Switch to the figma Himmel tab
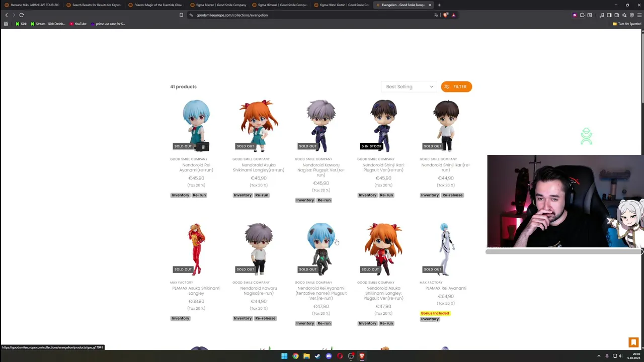 point(279,5)
